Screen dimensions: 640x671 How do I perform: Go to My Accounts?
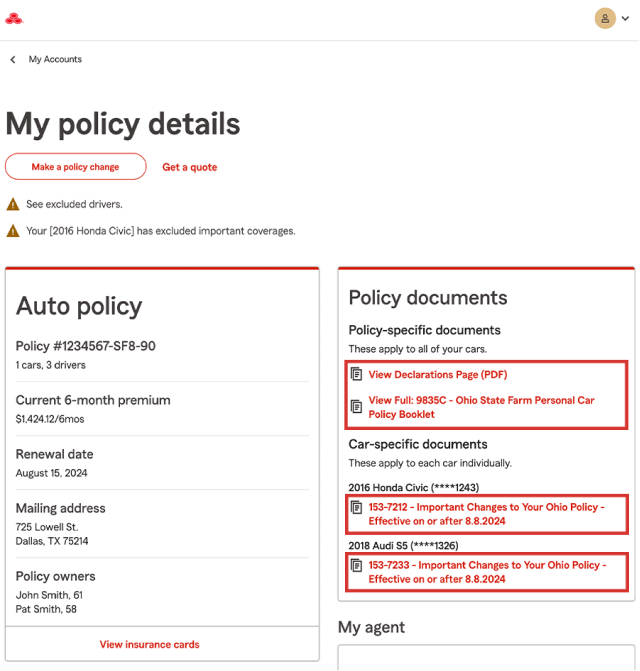pyautogui.click(x=55, y=60)
